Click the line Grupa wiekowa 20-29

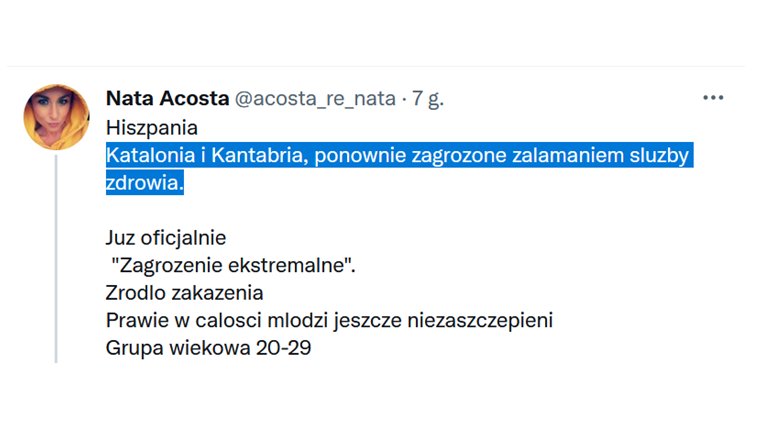click(208, 348)
